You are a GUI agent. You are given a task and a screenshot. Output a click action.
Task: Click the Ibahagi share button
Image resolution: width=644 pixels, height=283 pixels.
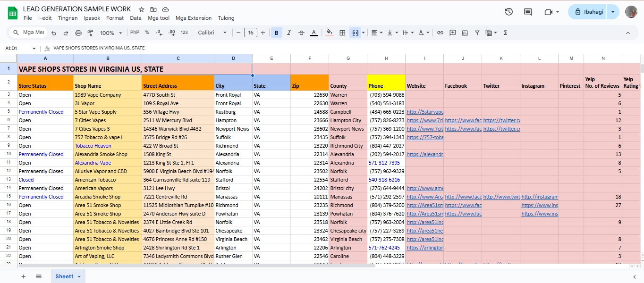pyautogui.click(x=588, y=12)
